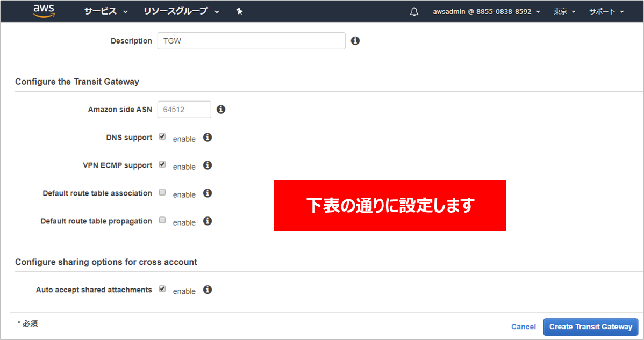
Task: Disable the DNS support checkbox
Action: click(x=162, y=137)
